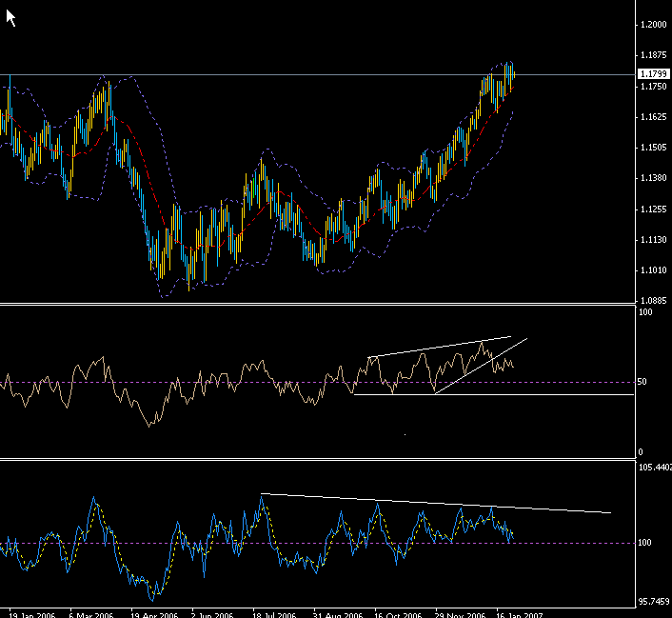Image resolution: width=672 pixels, height=618 pixels.
Task: Click the horizontal price line across main chart
Action: pyautogui.click(x=286, y=74)
